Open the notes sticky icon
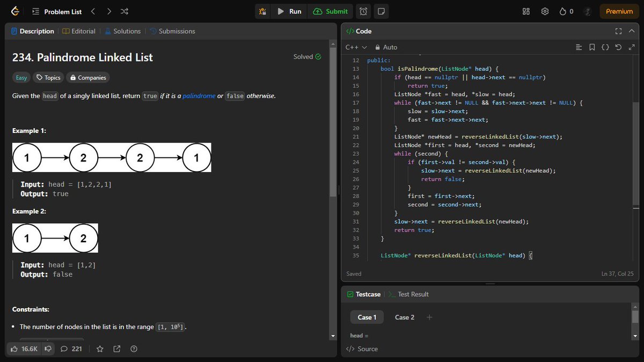The height and width of the screenshot is (362, 644). pos(381,11)
